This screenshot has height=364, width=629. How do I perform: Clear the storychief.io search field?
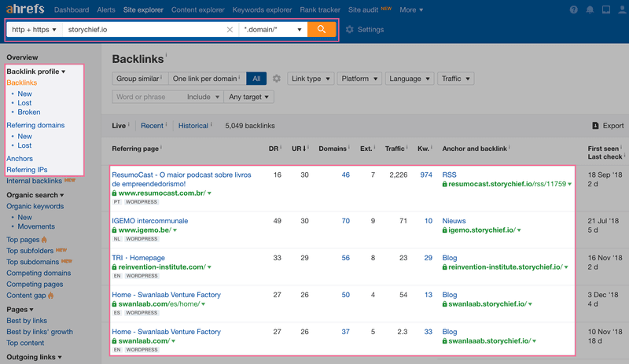click(x=230, y=29)
